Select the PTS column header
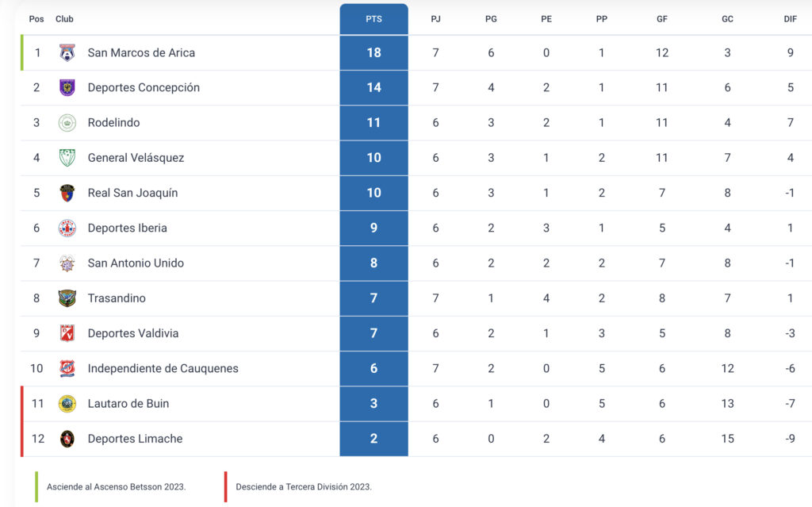 click(373, 19)
